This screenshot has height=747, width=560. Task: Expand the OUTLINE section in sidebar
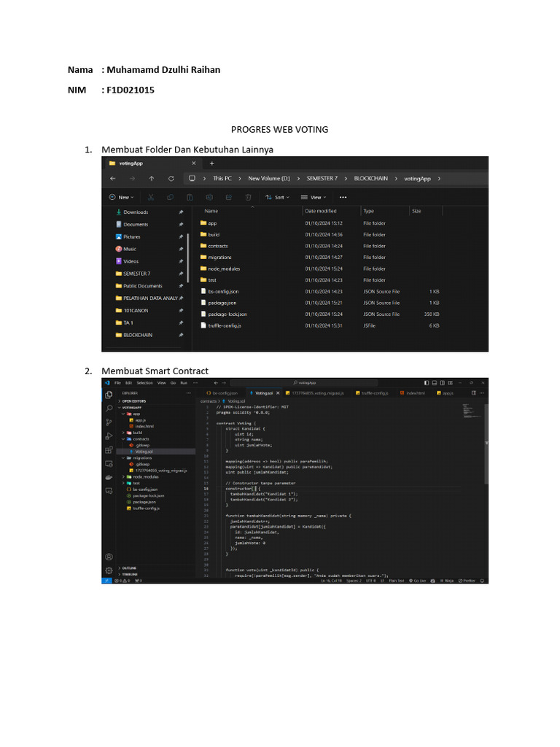point(129,568)
